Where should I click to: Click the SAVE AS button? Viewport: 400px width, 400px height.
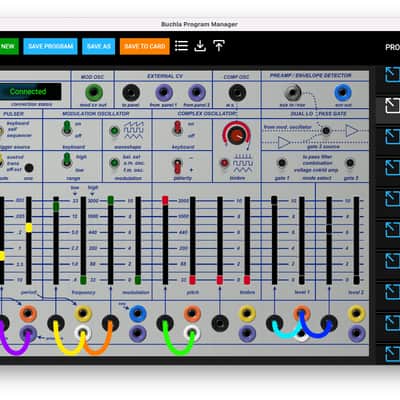99,46
